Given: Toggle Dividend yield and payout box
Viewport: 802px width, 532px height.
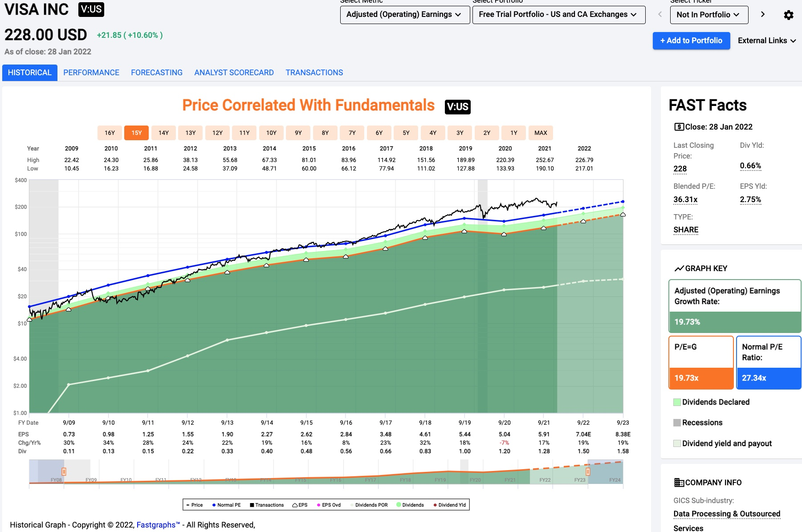Looking at the screenshot, I should (677, 443).
